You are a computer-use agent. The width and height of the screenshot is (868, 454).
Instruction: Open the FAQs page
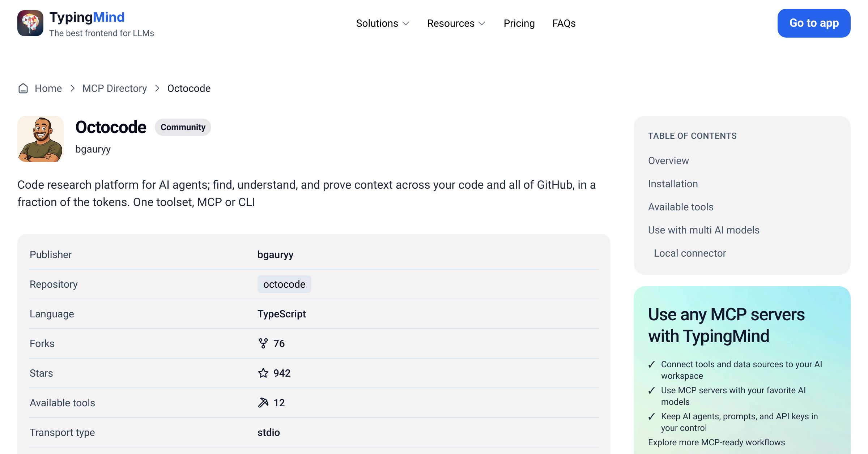tap(564, 23)
